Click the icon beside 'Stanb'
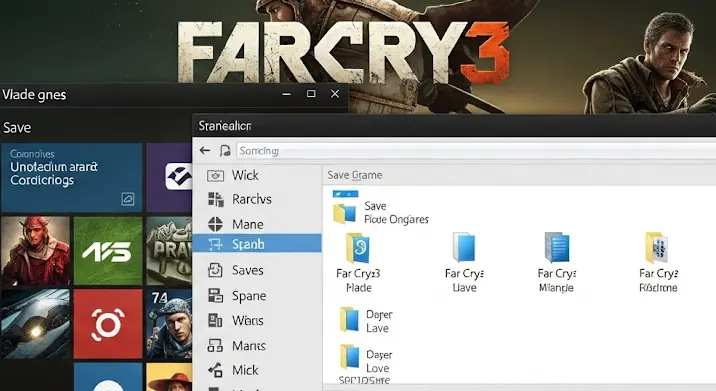This screenshot has width=716, height=391. (215, 244)
